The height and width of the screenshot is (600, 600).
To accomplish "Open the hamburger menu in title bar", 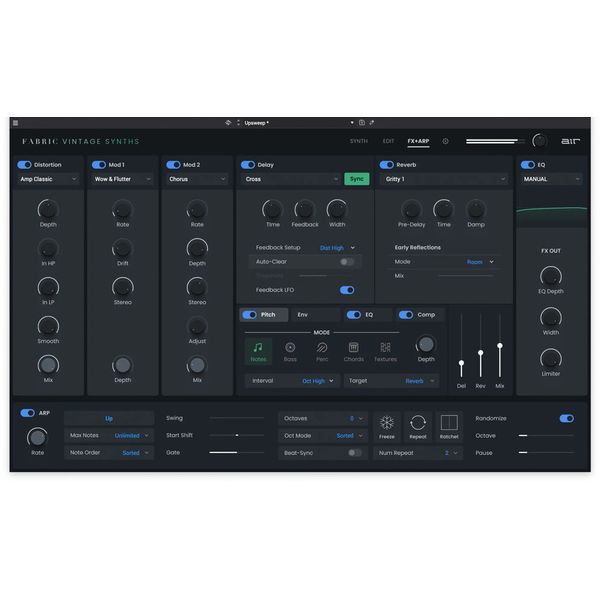I will (15, 123).
